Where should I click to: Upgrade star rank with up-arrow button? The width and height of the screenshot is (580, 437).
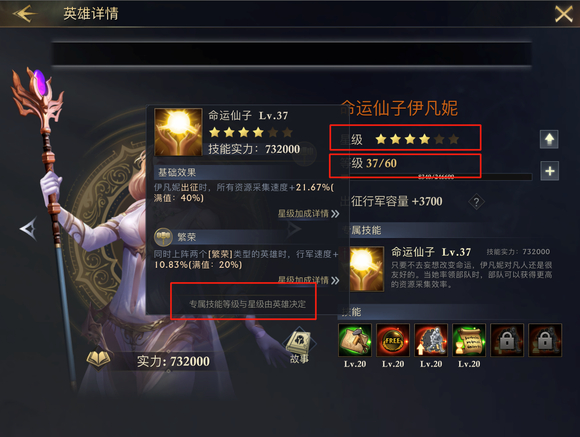coord(549,139)
